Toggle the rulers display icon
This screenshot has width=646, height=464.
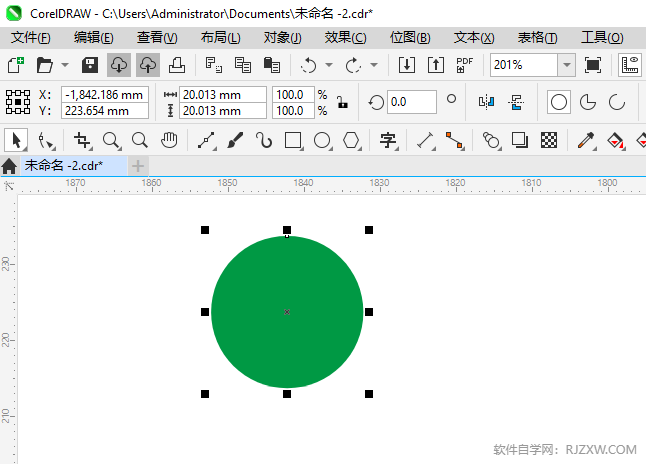pos(630,65)
